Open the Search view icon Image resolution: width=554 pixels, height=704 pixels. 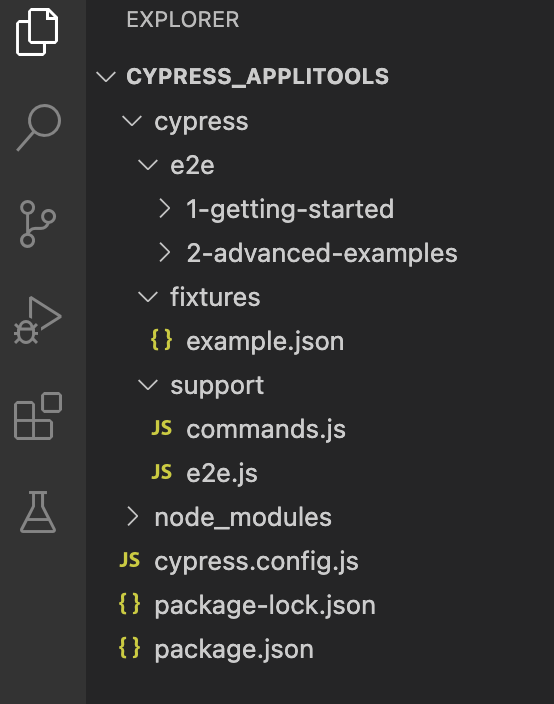(x=39, y=128)
